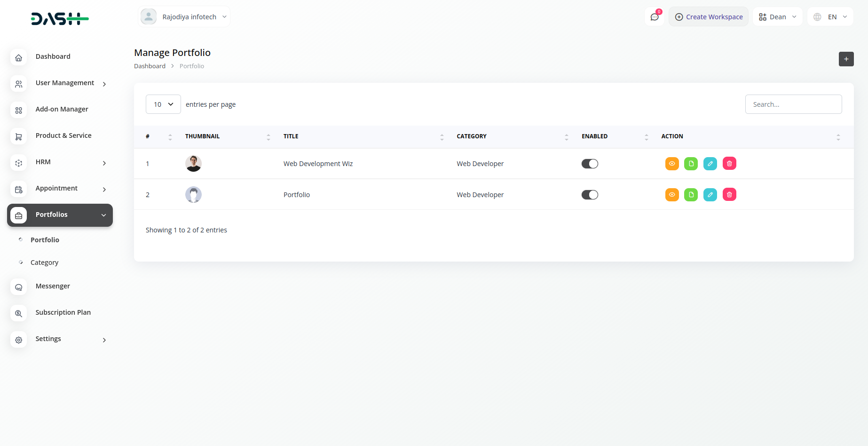Click the edit pencil icon in row 2

tap(710, 195)
